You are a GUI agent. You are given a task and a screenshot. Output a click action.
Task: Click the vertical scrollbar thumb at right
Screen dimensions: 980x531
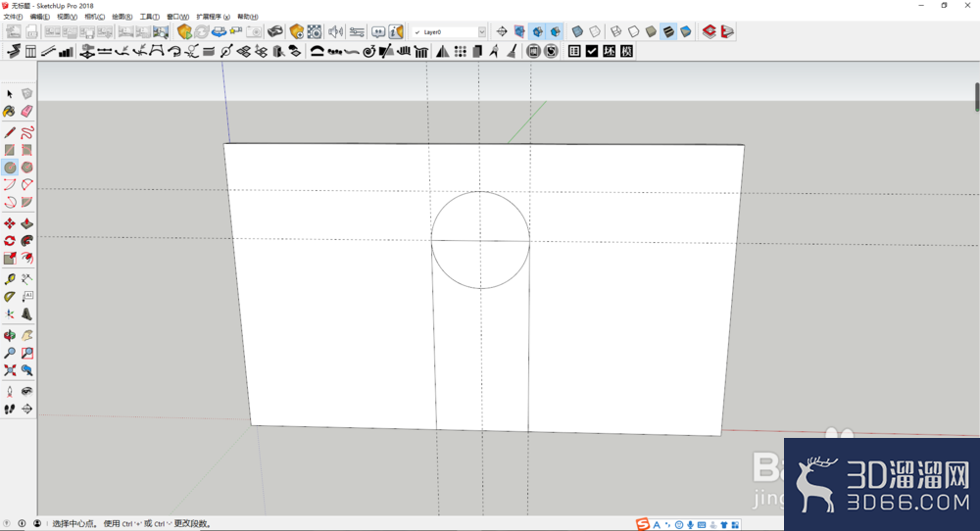click(x=977, y=97)
